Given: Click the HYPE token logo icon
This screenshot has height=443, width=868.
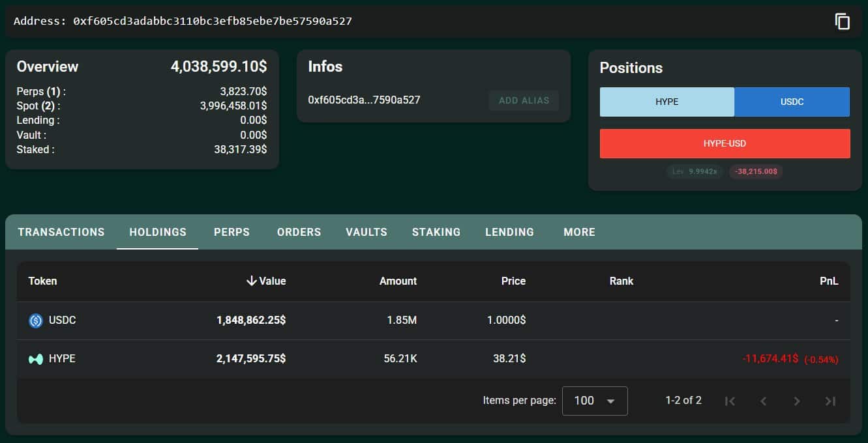Looking at the screenshot, I should pyautogui.click(x=36, y=359).
